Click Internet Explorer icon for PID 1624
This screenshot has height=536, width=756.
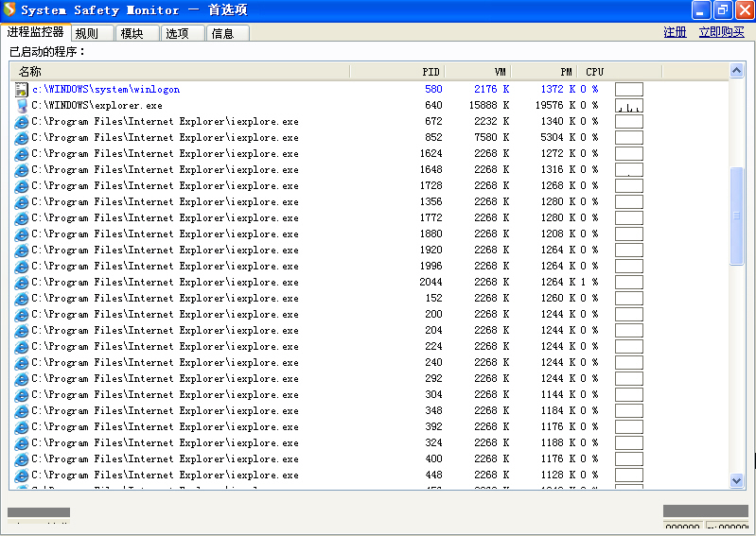click(x=21, y=154)
